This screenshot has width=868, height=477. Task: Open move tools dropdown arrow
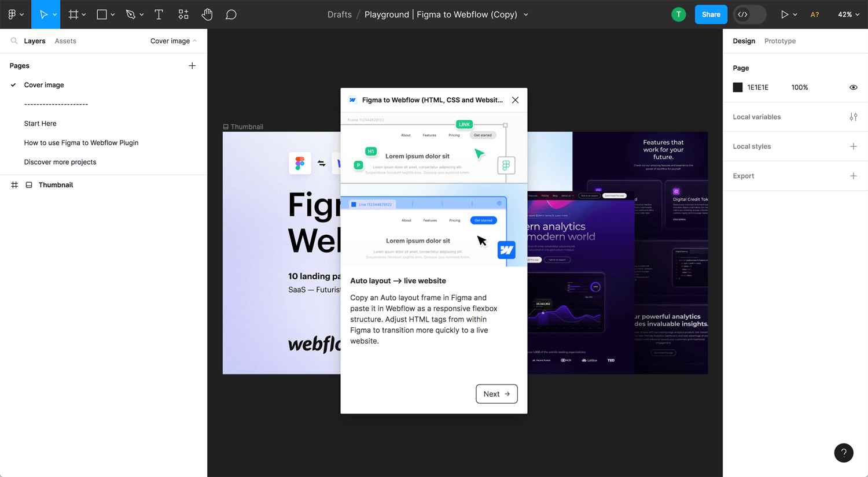click(x=54, y=14)
